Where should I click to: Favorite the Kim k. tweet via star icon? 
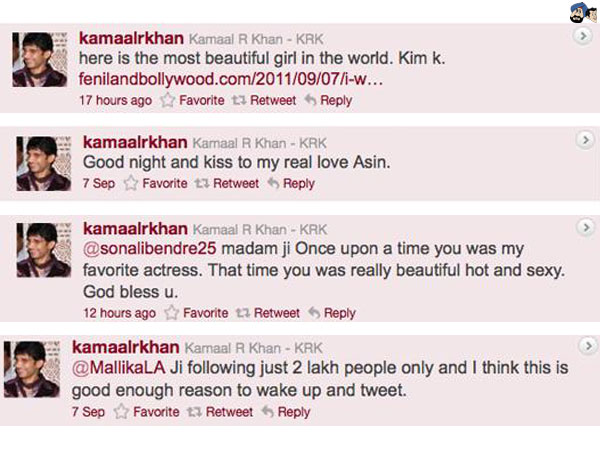(168, 101)
